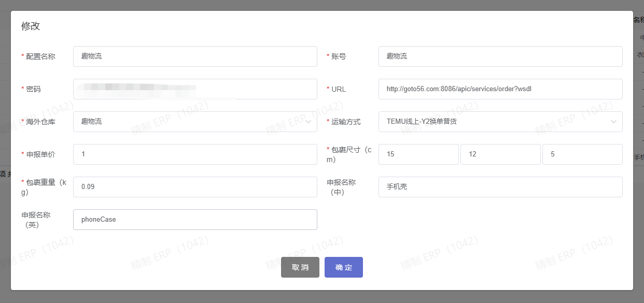Screen dimensions: 644x303
Task: Select the URL field with goto56 address
Action: [x=500, y=89]
